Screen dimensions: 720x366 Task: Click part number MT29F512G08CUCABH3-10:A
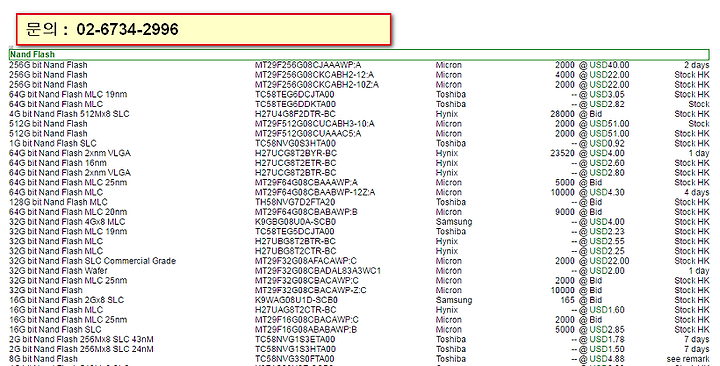click(x=315, y=124)
